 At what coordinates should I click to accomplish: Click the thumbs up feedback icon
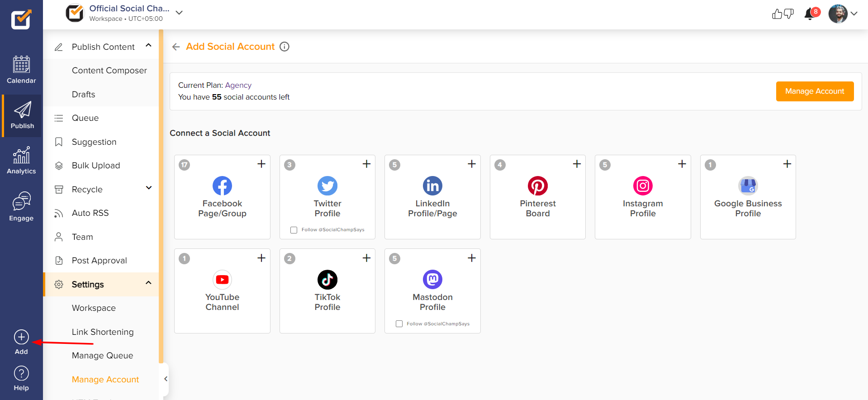[x=777, y=14]
